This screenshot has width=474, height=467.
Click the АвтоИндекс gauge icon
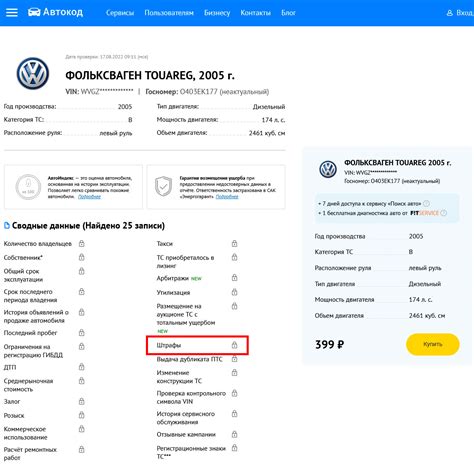[28, 187]
